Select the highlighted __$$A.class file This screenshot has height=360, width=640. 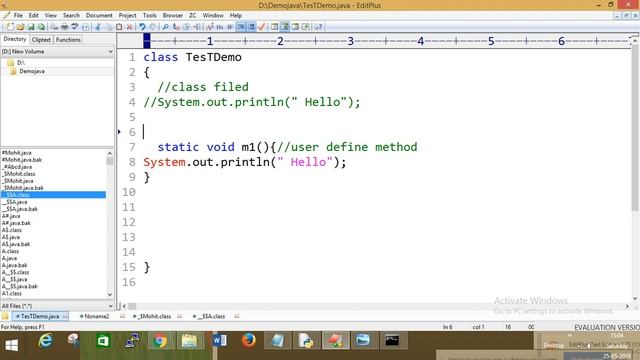pyautogui.click(x=53, y=195)
